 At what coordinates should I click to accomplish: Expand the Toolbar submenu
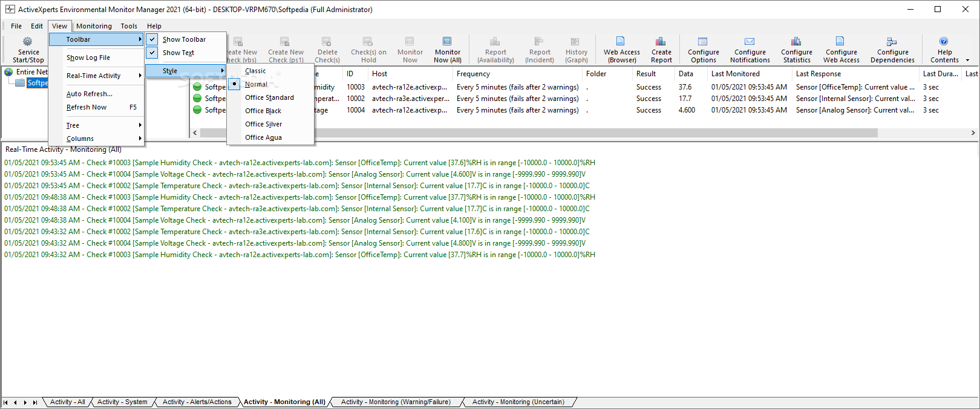point(96,39)
